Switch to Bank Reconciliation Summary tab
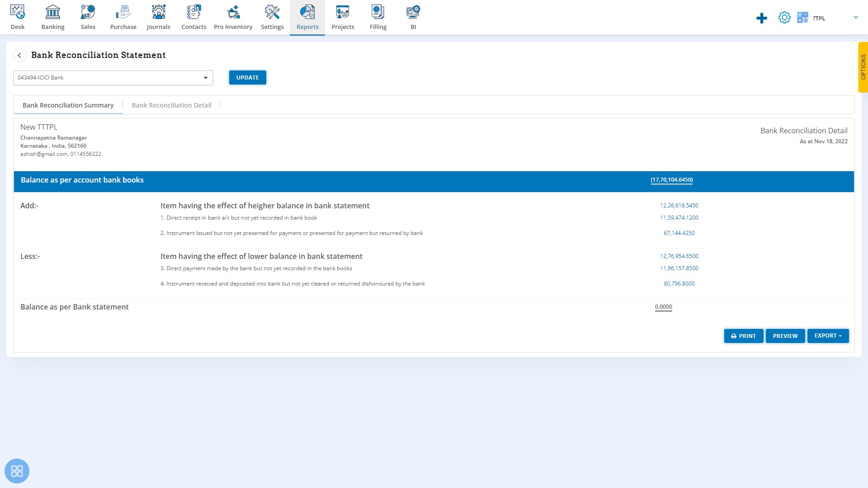868x488 pixels. point(68,105)
